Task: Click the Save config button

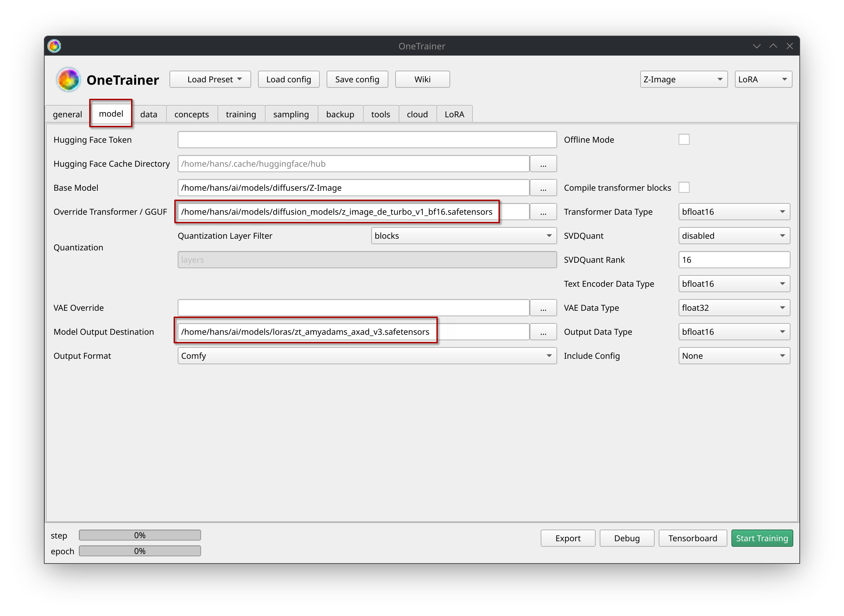Action: coord(357,80)
